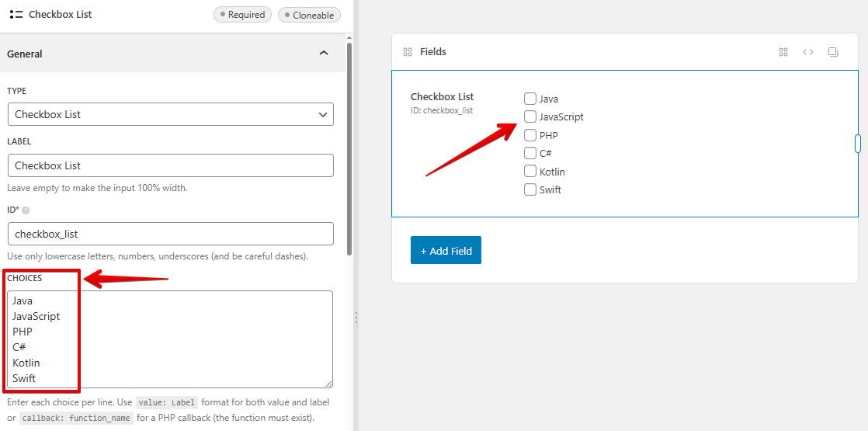Check the Java checkbox

(x=530, y=99)
